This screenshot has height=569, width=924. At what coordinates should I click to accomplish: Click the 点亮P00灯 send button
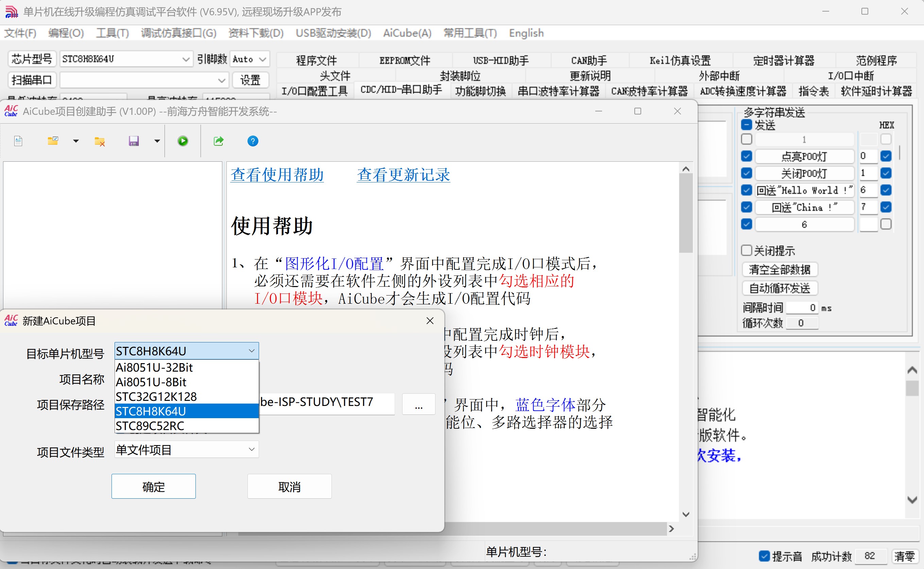804,156
